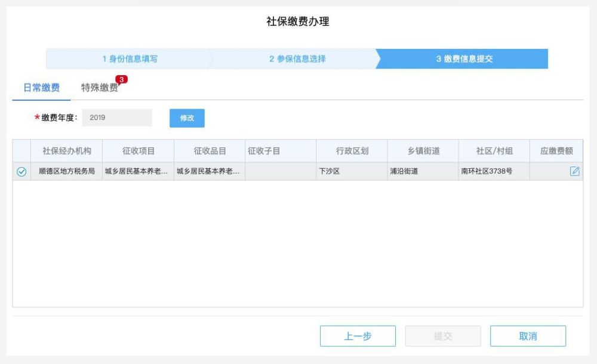Select the 南环社区3738号 cell
Screen dimensions: 597x364
point(494,171)
